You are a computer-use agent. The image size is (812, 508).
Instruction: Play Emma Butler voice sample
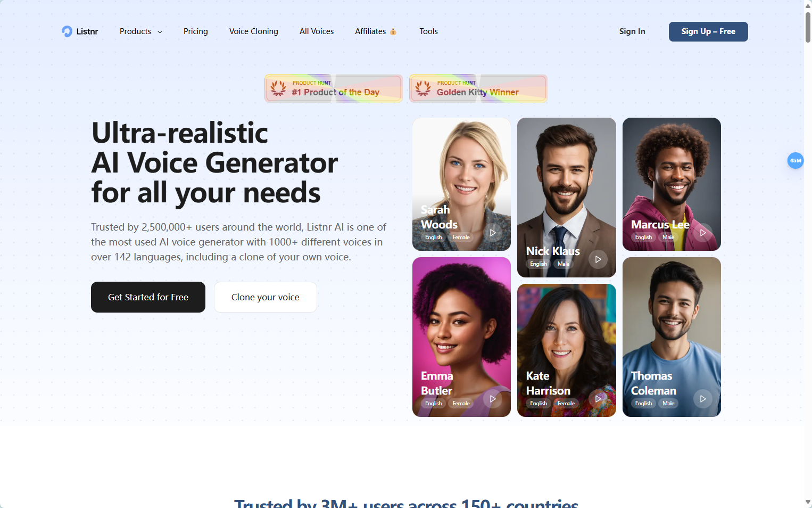click(x=493, y=399)
